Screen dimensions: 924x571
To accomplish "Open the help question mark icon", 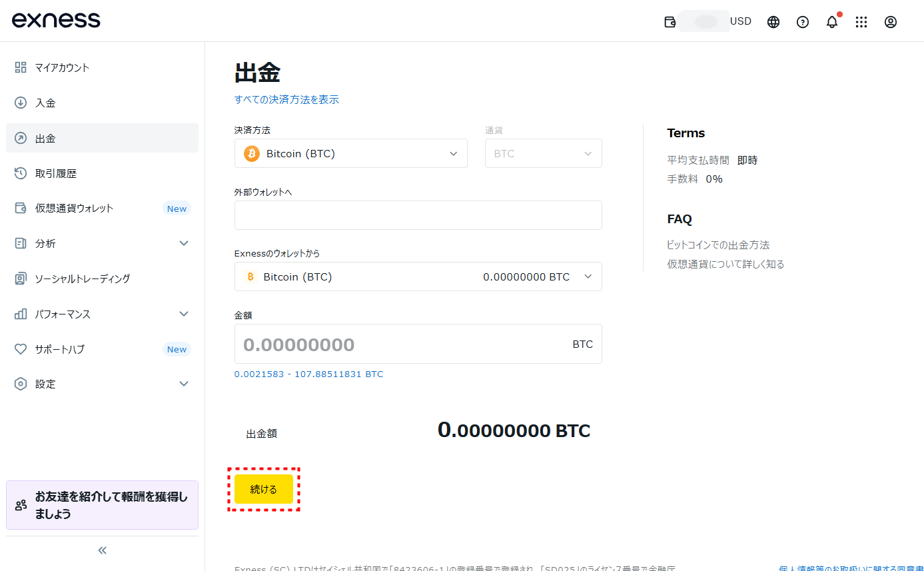I will coord(803,22).
